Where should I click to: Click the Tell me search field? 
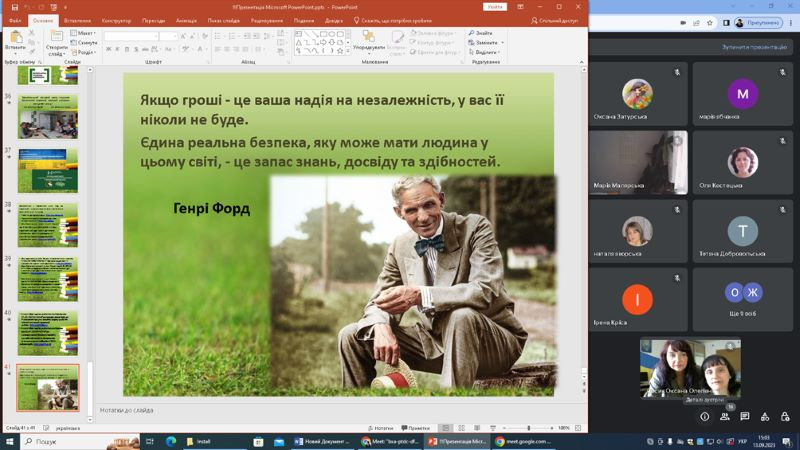[393, 21]
